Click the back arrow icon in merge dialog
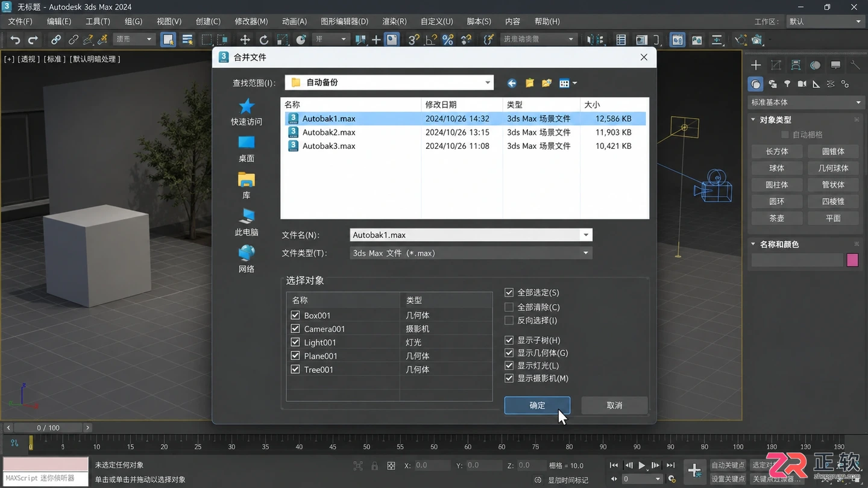 coord(512,83)
